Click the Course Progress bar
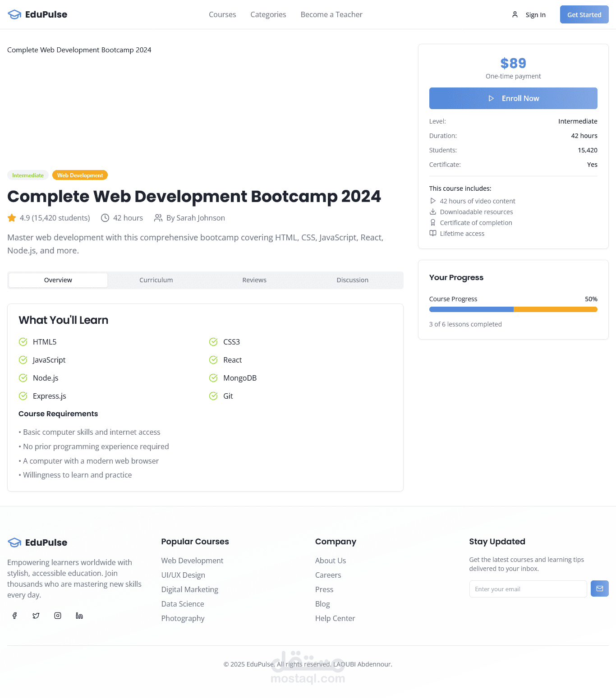 point(513,309)
